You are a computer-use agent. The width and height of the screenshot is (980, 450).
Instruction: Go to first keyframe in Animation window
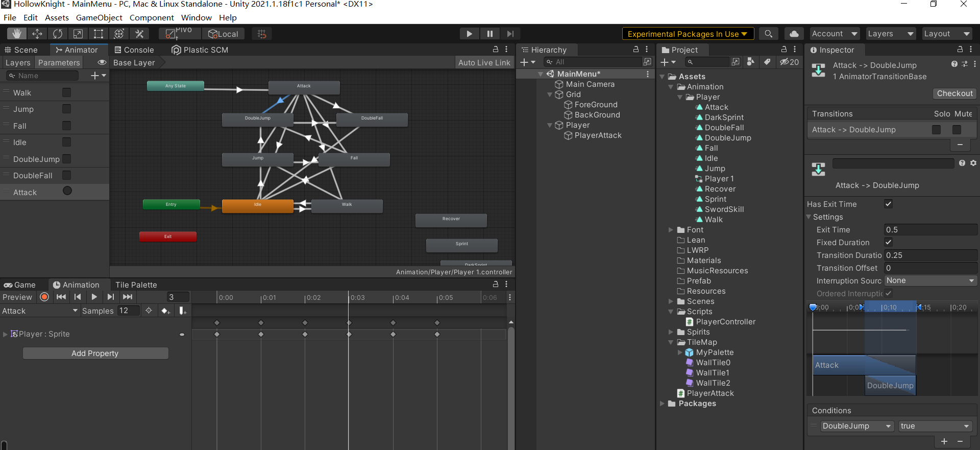pyautogui.click(x=61, y=297)
